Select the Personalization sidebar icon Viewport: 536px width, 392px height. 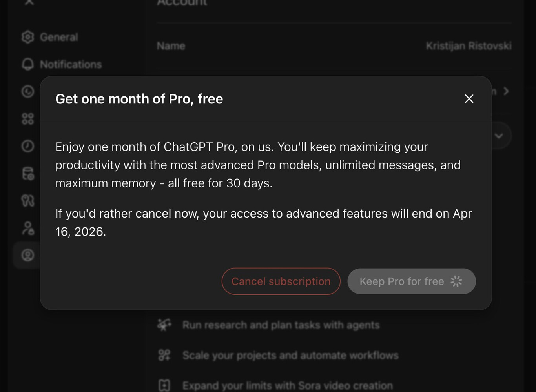pyautogui.click(x=27, y=91)
